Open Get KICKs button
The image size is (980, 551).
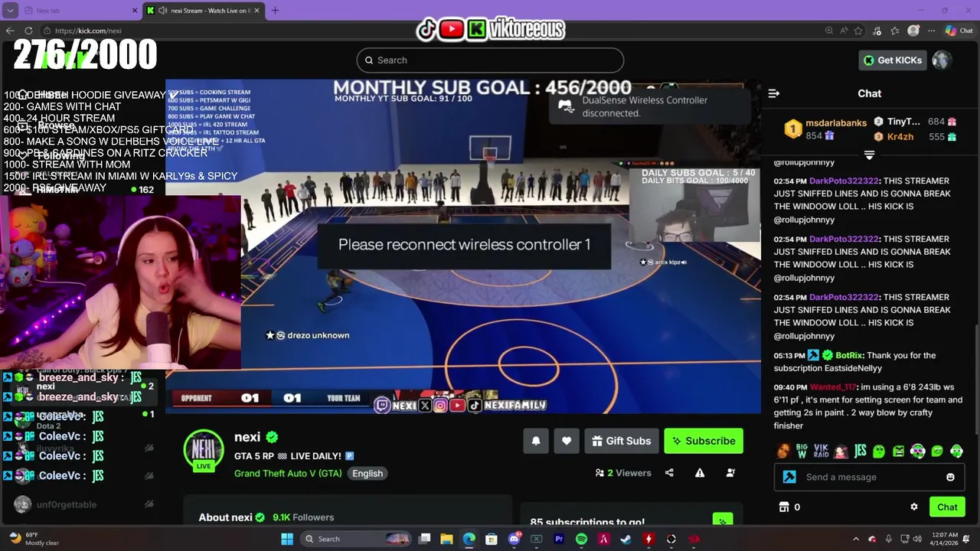point(893,60)
